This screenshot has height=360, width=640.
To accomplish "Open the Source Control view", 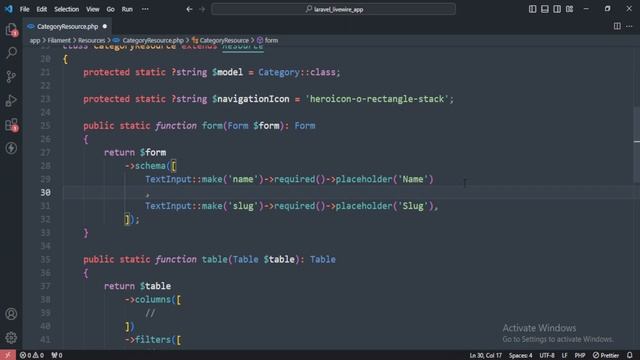I will point(11,76).
